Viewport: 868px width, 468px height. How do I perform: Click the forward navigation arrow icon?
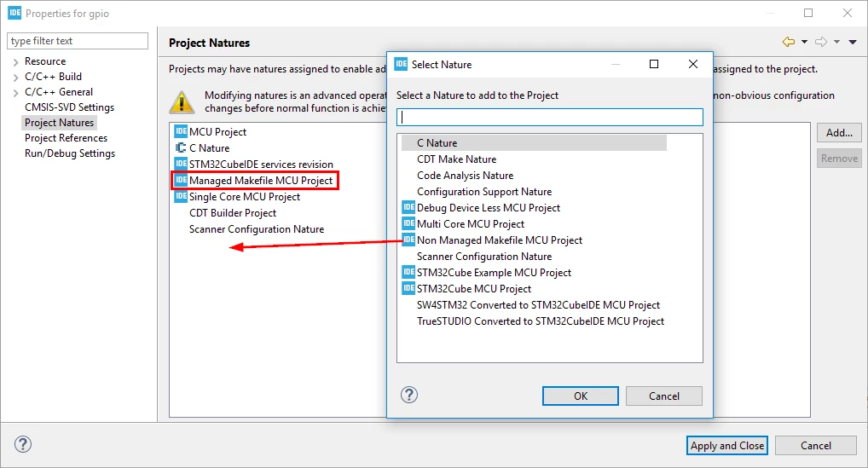pyautogui.click(x=821, y=42)
